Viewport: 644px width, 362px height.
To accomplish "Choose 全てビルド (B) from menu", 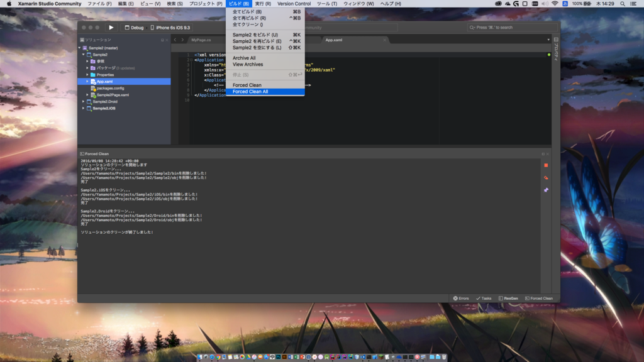I will click(265, 11).
